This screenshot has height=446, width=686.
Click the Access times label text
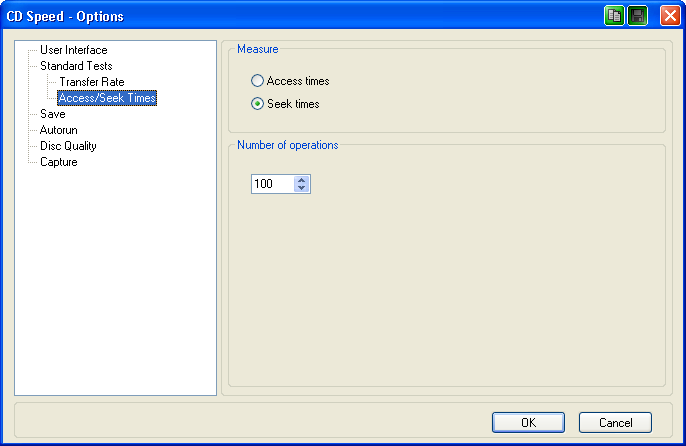point(298,81)
